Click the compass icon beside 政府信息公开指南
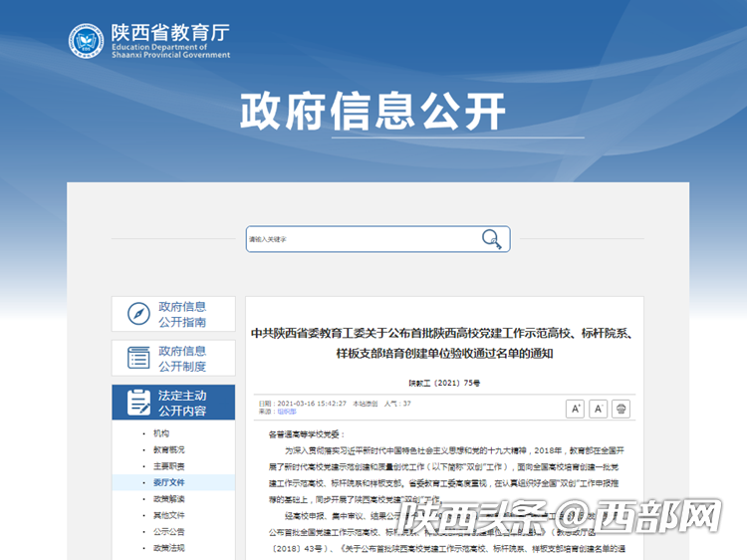Screen dimensions: 747x560 tap(138, 314)
